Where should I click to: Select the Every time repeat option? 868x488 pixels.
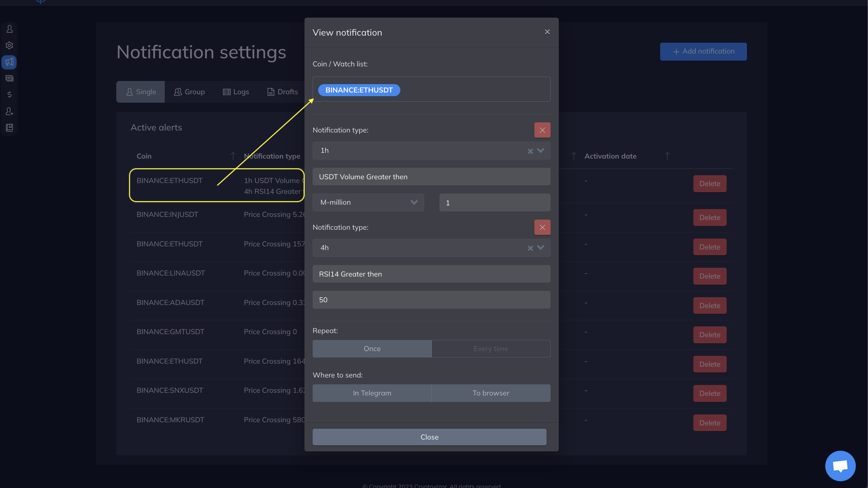click(491, 349)
